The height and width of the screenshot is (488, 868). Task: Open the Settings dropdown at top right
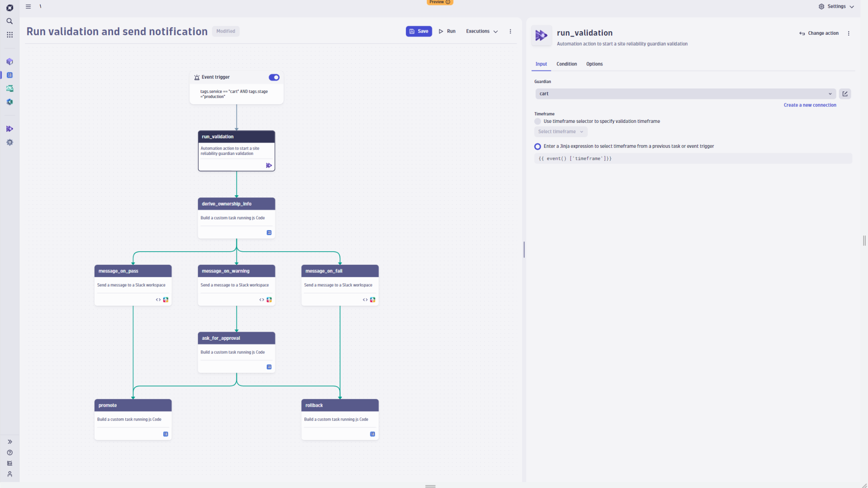click(x=836, y=7)
